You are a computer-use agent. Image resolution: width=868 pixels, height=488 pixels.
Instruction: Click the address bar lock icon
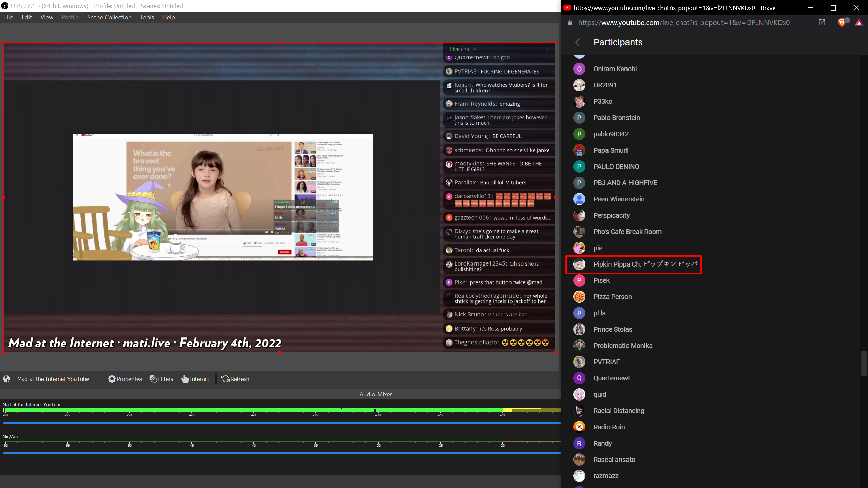[x=570, y=23]
